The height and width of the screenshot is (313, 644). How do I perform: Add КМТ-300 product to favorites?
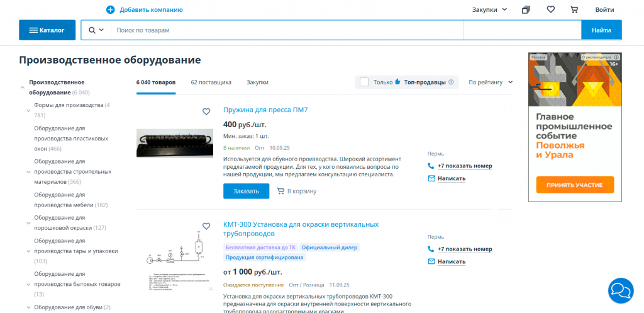tap(206, 226)
